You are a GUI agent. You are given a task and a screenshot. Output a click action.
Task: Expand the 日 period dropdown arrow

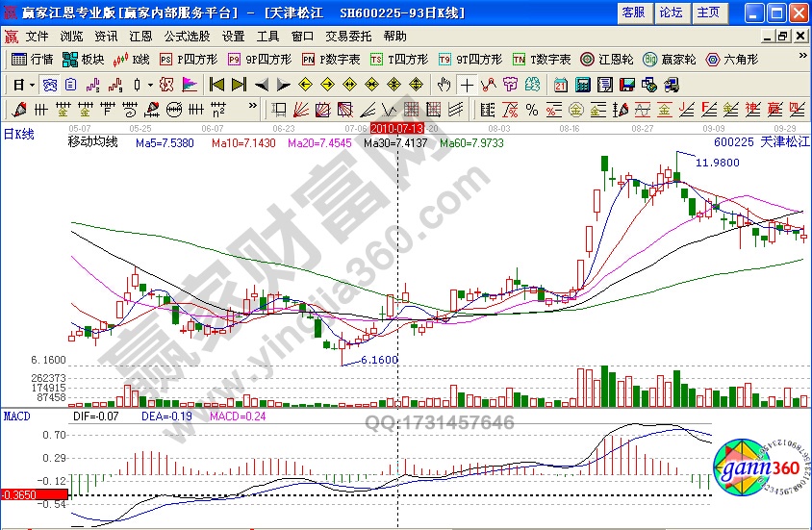point(33,84)
